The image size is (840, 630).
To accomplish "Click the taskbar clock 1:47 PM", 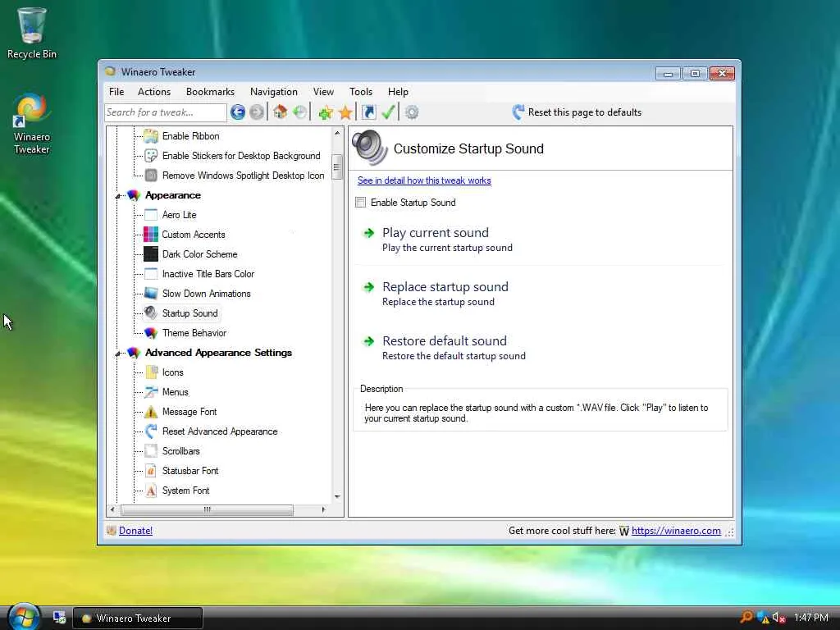I will click(x=811, y=618).
